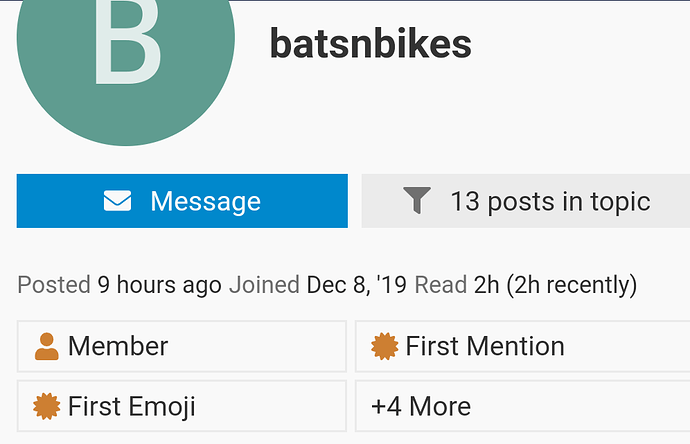Screen dimensions: 690x444
Task: View the First Emoji badge text
Action: point(132,407)
